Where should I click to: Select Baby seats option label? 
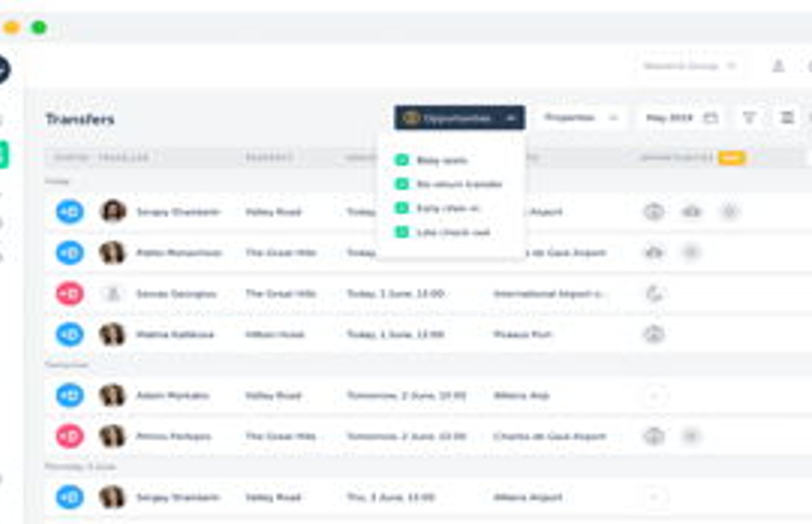442,160
